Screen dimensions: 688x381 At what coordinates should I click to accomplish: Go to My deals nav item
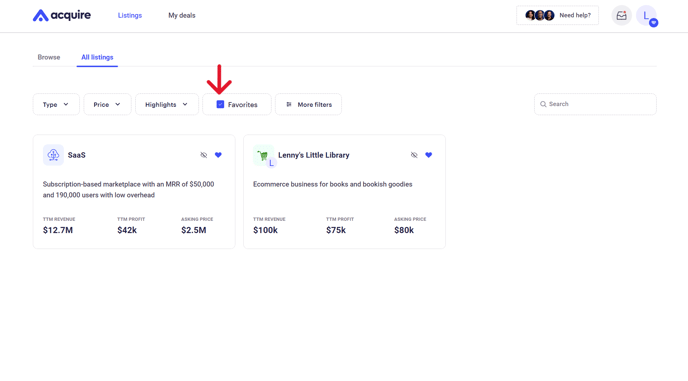pyautogui.click(x=182, y=15)
